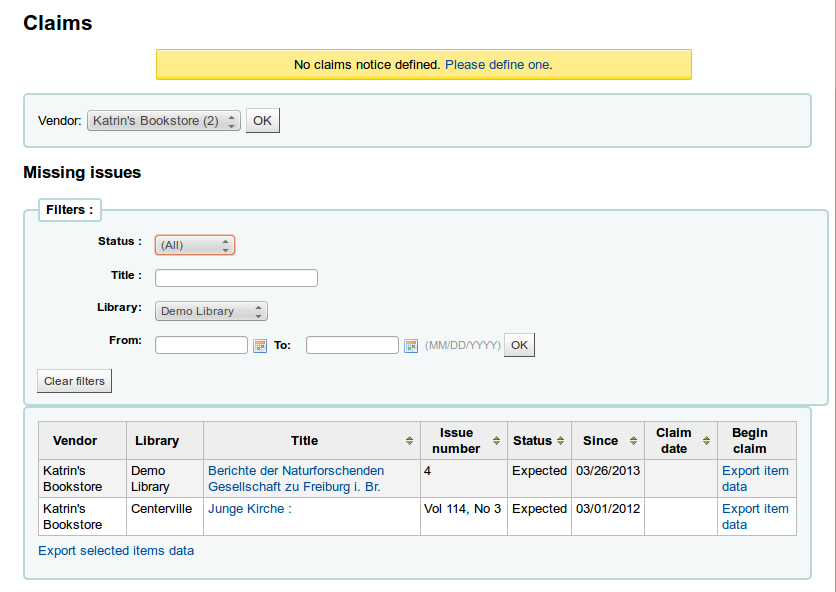This screenshot has height=592, width=836.
Task: Open the To date calendar picker
Action: pos(410,346)
